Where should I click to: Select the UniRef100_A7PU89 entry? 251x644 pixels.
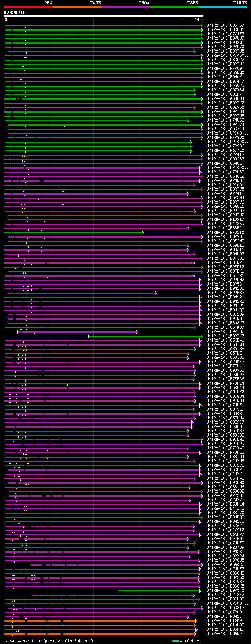click(225, 172)
